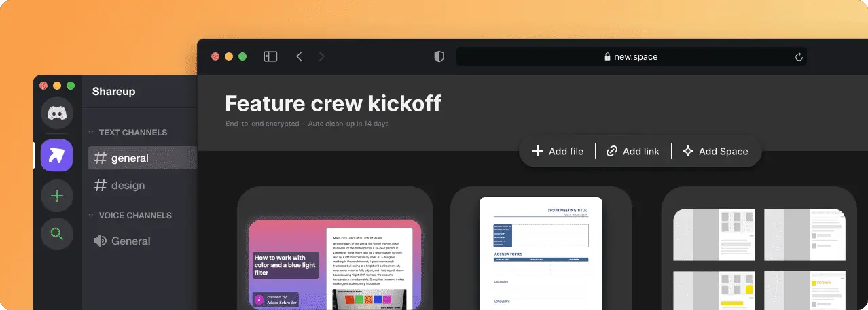
Task: Click the Add Space button
Action: pyautogui.click(x=715, y=151)
